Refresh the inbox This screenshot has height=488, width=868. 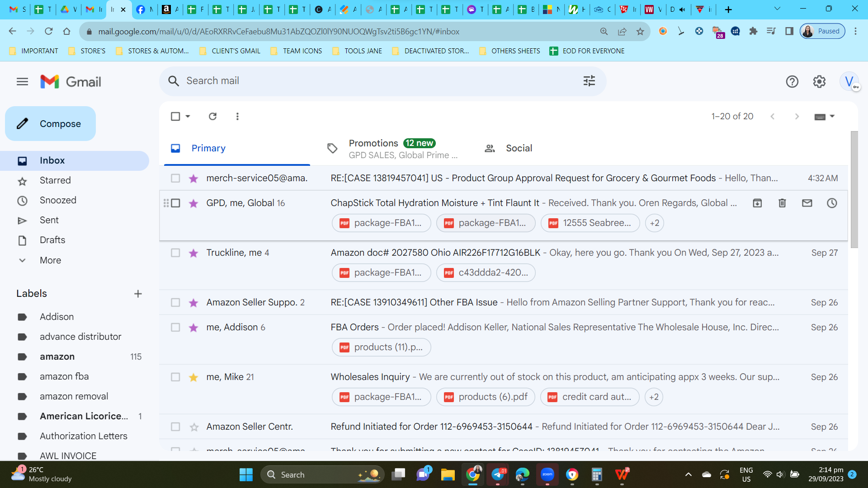click(212, 116)
